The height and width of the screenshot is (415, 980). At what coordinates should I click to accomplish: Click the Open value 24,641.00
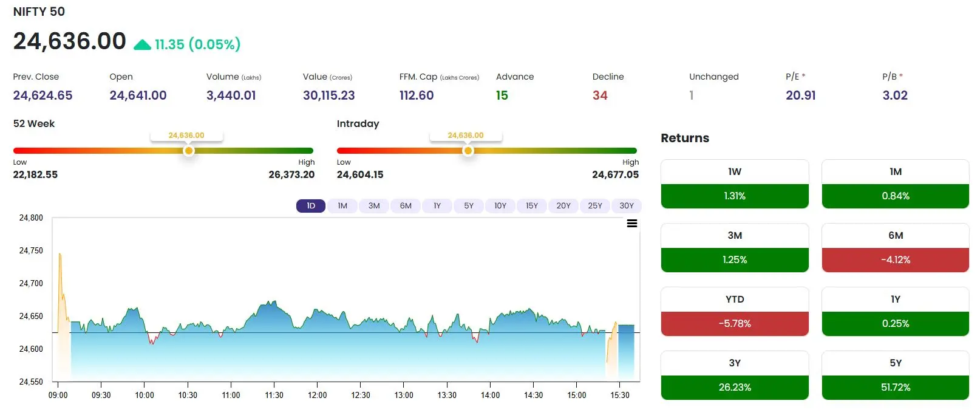pos(138,95)
